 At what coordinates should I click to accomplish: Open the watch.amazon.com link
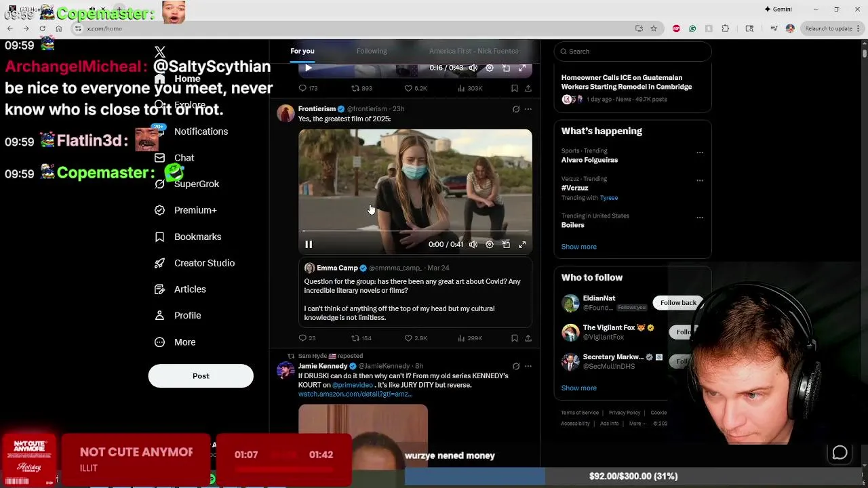[355, 394]
